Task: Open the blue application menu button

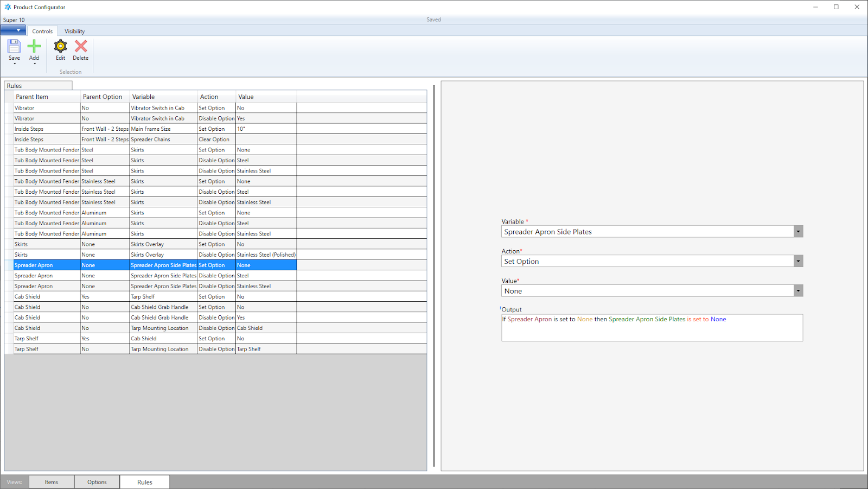Action: [13, 30]
